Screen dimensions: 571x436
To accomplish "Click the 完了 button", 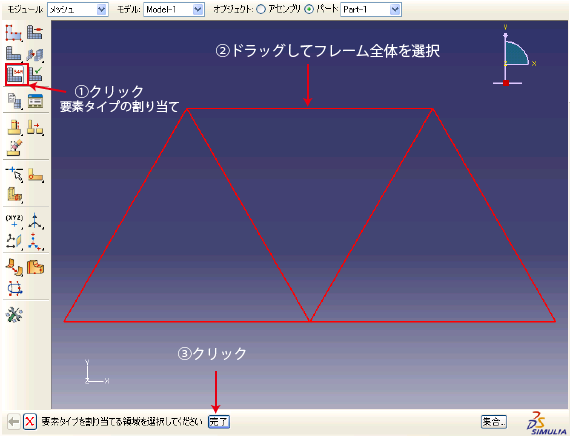I will pyautogui.click(x=219, y=422).
